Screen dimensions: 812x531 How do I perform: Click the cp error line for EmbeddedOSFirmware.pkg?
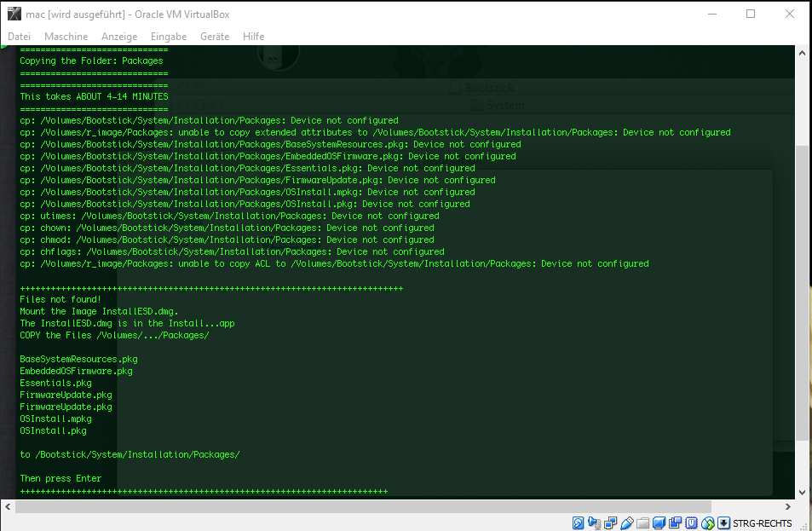268,156
